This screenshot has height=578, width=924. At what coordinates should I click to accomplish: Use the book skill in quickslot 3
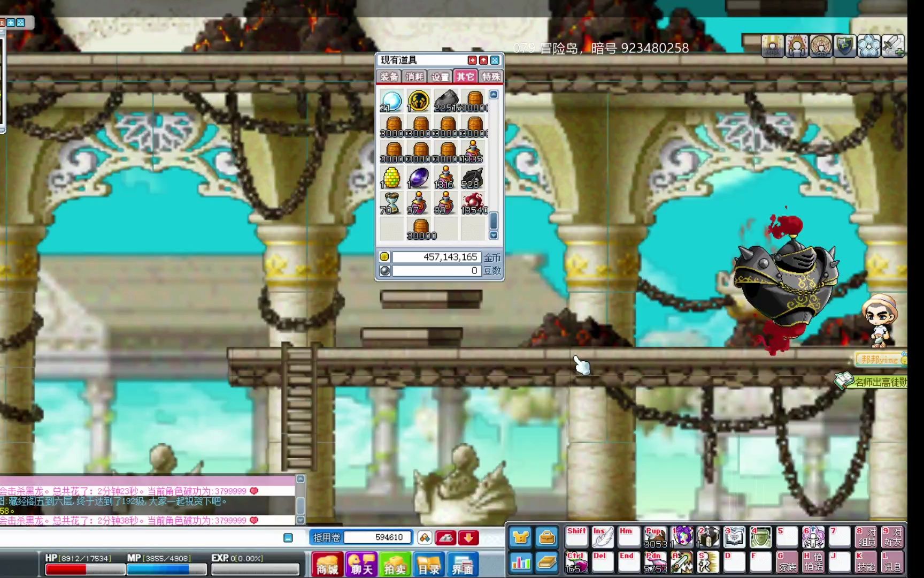coord(734,537)
